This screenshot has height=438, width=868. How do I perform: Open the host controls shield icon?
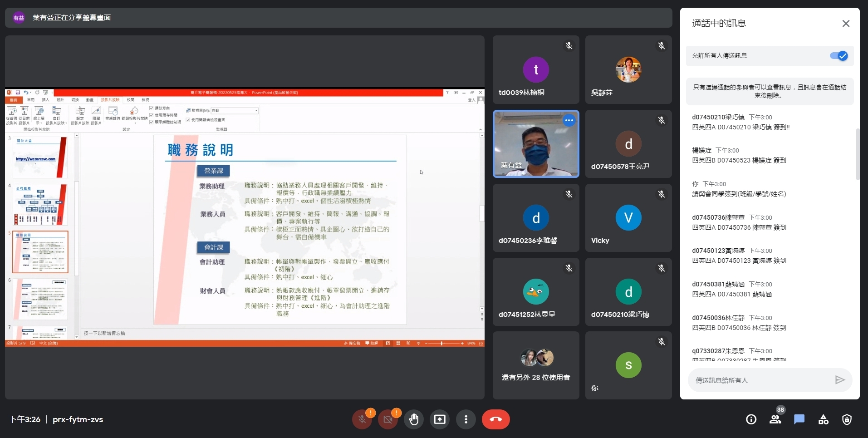pyautogui.click(x=847, y=419)
